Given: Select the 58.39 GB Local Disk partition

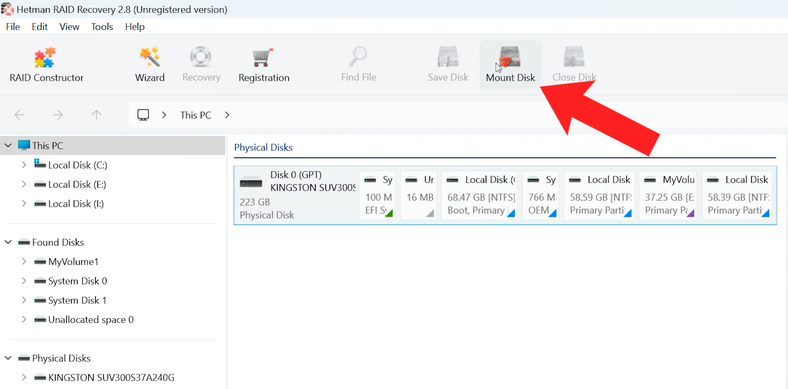Looking at the screenshot, I should coord(737,195).
